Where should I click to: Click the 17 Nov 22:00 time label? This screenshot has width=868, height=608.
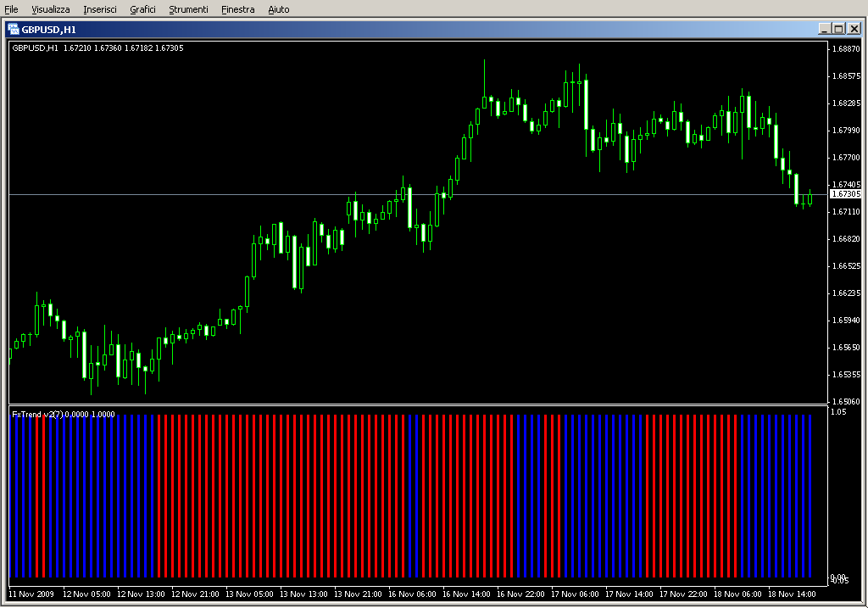pyautogui.click(x=683, y=594)
